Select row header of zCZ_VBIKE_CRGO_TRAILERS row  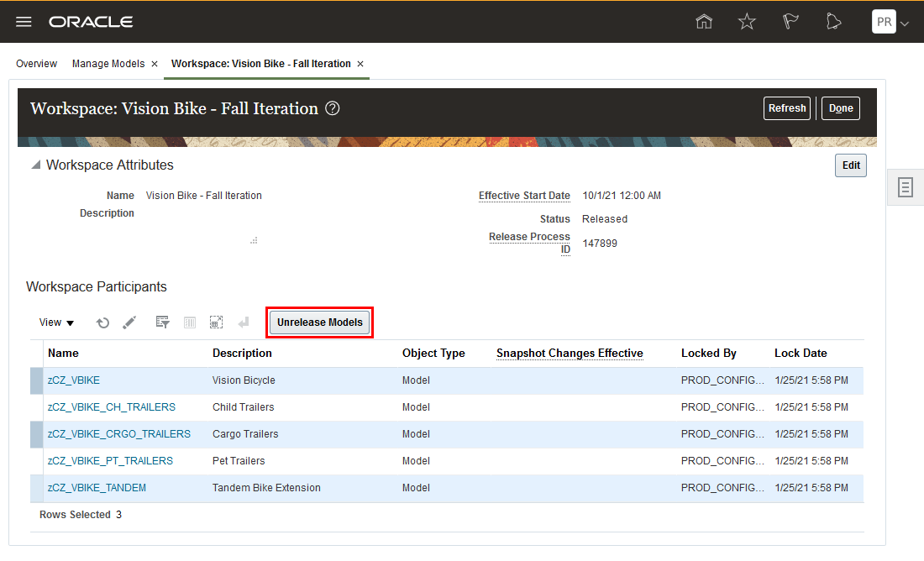[x=36, y=434]
